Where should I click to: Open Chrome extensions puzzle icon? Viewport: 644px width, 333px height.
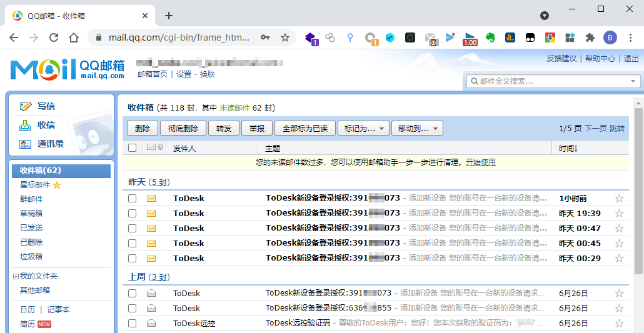590,37
